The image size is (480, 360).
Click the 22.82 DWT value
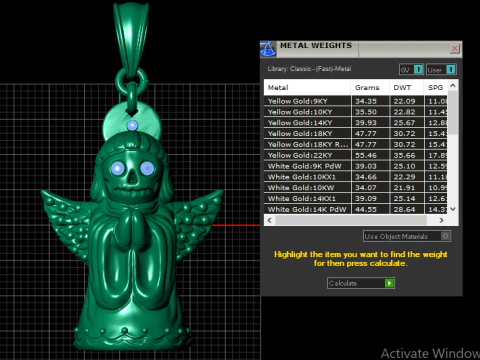pos(404,112)
